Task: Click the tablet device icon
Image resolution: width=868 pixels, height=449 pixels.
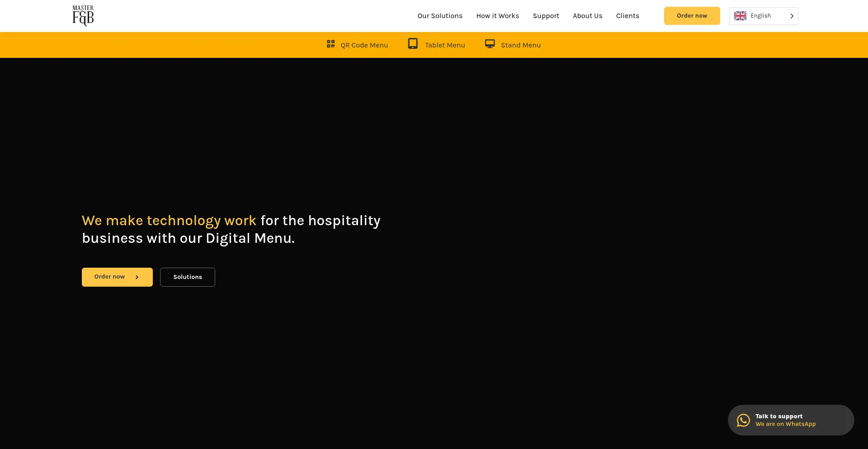Action: click(413, 43)
